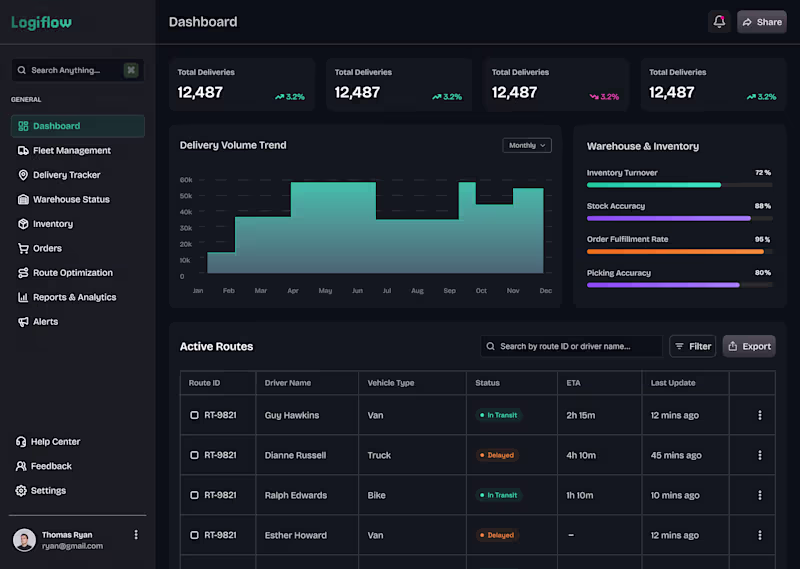The height and width of the screenshot is (569, 800).
Task: Click the Settings gear icon
Action: point(21,490)
